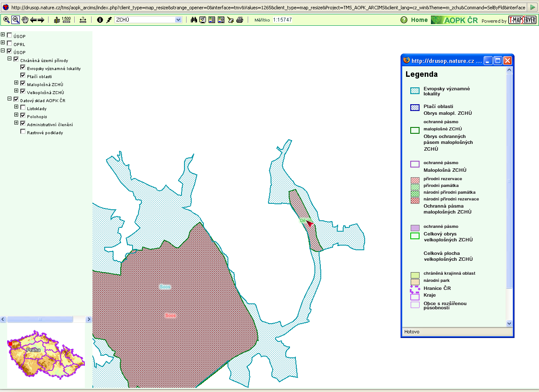Disable the Polohopis layer checkbox
The height and width of the screenshot is (392, 539).
23,115
